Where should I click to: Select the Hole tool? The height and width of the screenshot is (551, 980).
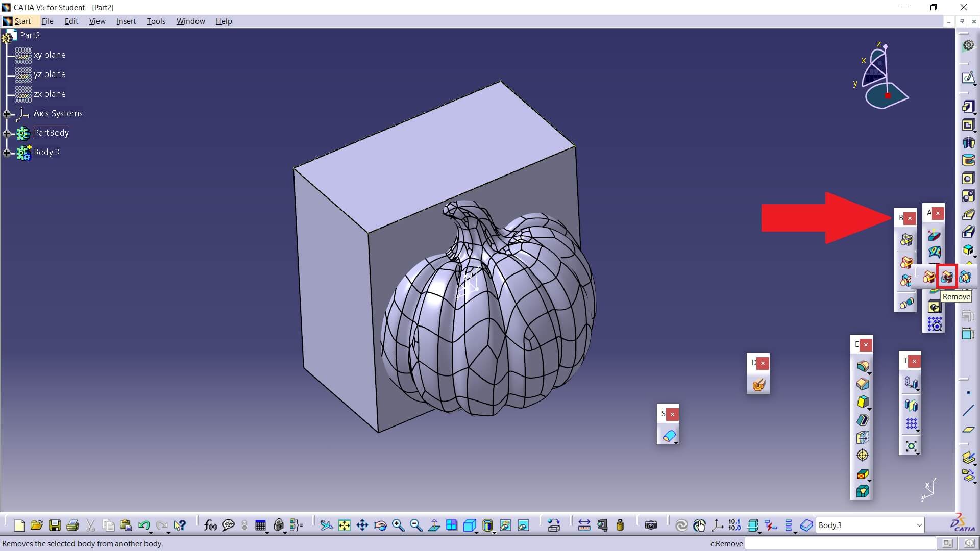tap(968, 179)
